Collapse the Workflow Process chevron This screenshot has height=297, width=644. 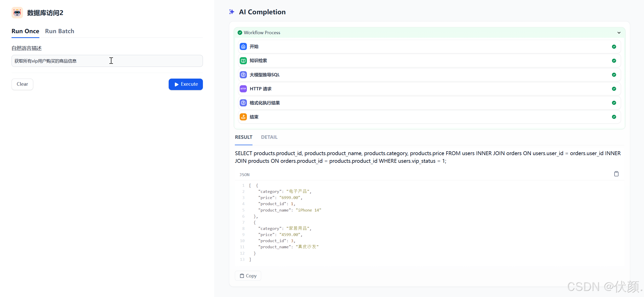619,33
